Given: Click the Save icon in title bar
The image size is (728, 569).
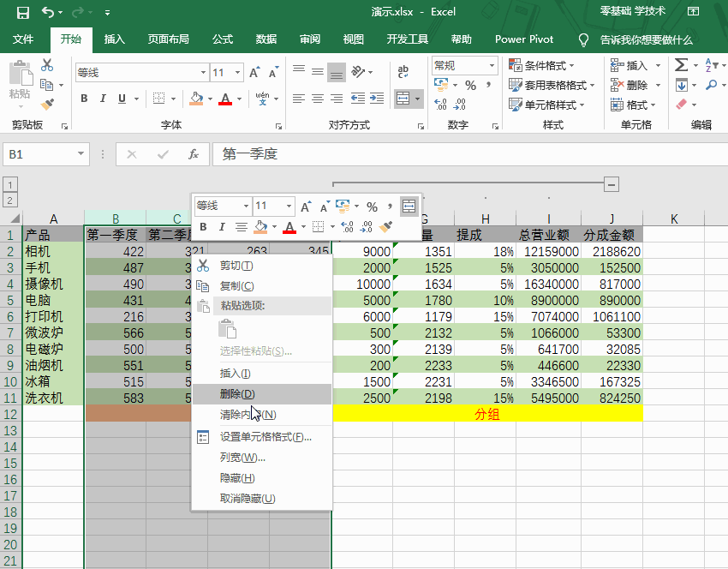Looking at the screenshot, I should [x=23, y=12].
